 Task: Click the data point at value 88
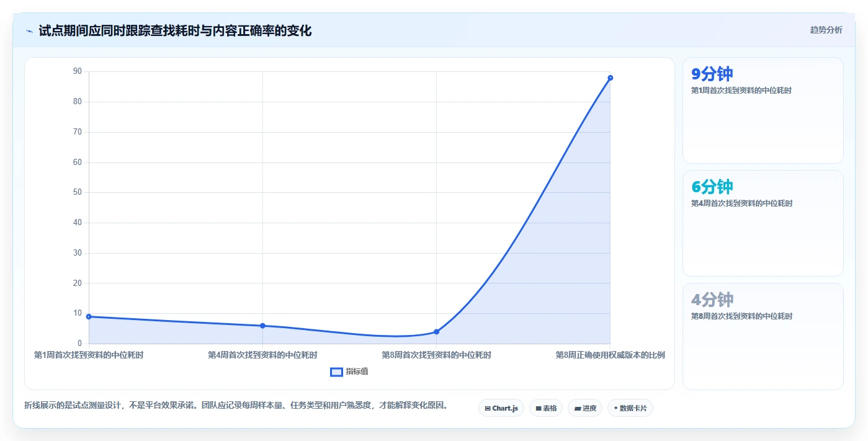pyautogui.click(x=611, y=78)
